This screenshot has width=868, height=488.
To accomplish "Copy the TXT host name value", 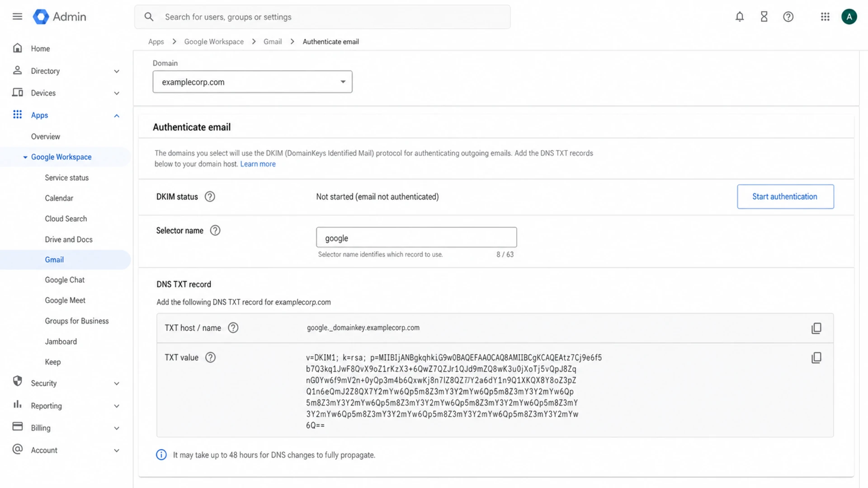I will pos(816,328).
